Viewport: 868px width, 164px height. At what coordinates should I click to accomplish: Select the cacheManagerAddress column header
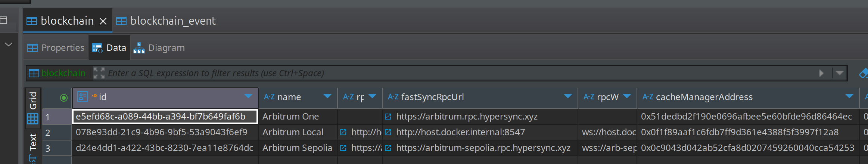(748, 98)
